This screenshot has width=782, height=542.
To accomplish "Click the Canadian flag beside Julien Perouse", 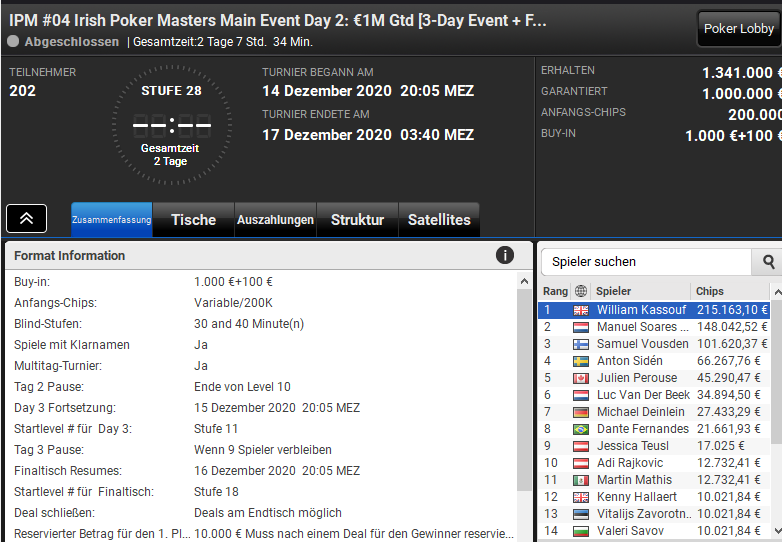I will pos(581,378).
